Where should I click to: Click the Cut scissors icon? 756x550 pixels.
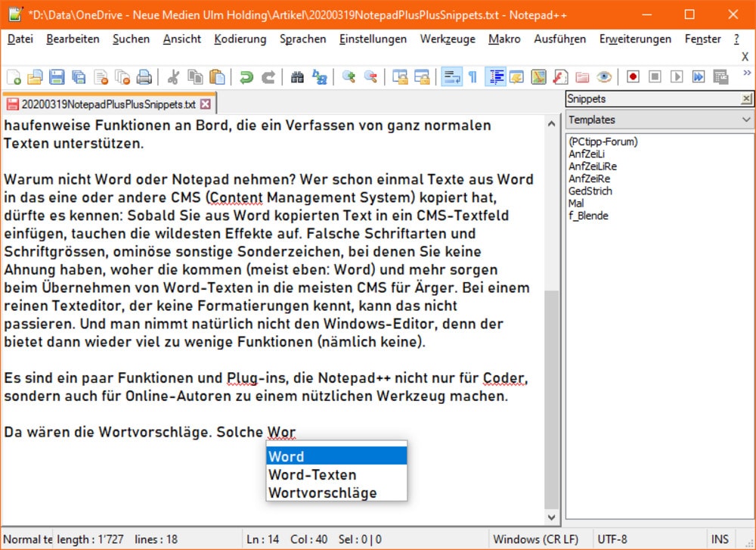click(173, 76)
